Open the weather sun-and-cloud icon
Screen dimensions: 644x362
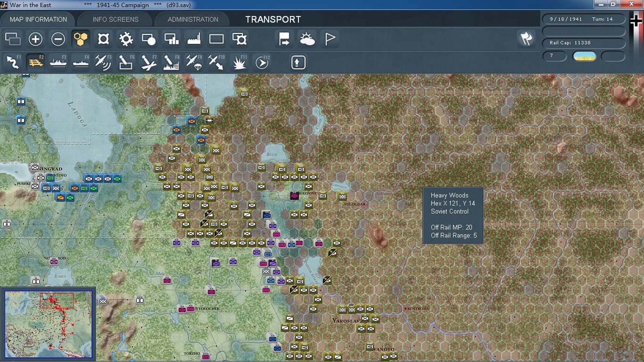(x=307, y=39)
